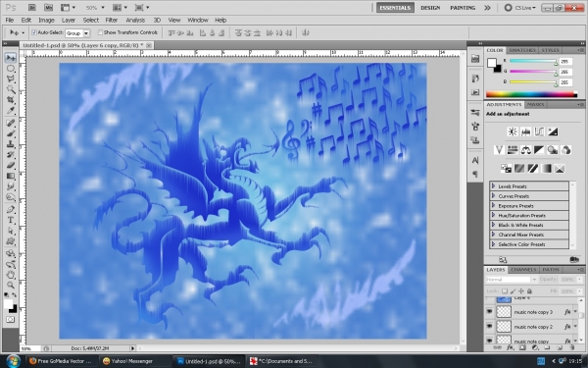Select the Eyedropper tool

coord(11,110)
